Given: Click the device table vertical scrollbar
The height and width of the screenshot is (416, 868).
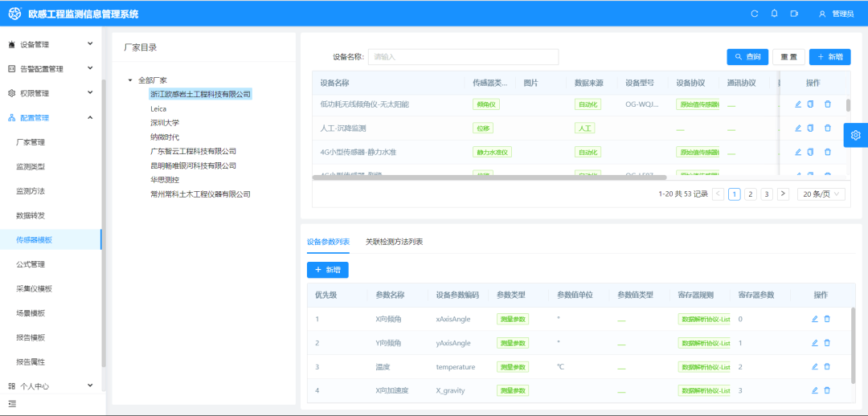Looking at the screenshot, I should coord(848,106).
